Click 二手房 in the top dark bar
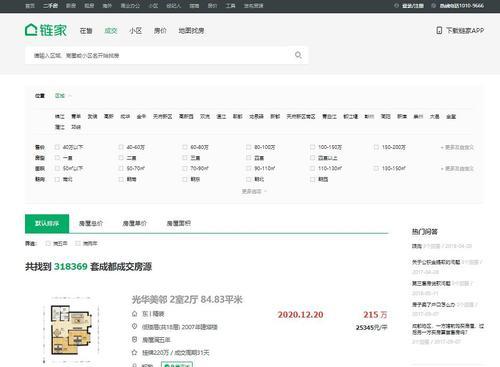500x367 pixels. point(50,6)
